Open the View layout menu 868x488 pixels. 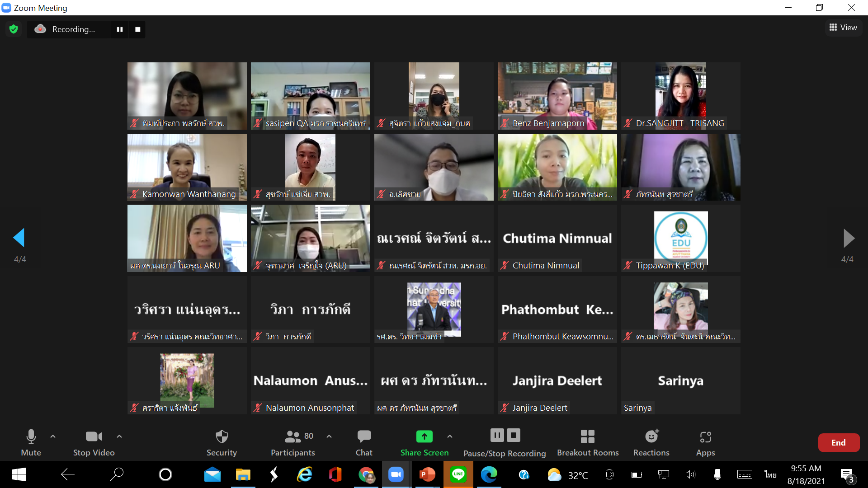[843, 28]
